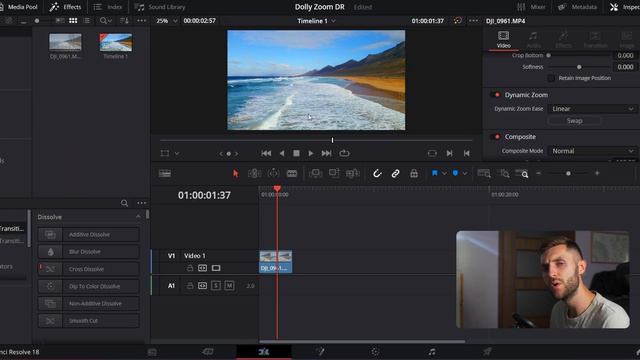Toggle the Dynamic Zoom enable switch
The width and height of the screenshot is (640, 360).
tap(496, 95)
